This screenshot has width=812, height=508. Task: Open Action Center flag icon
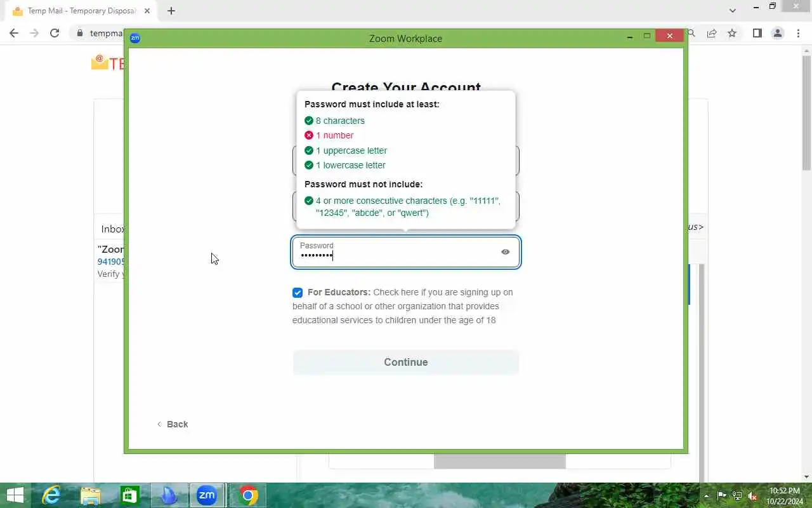tap(722, 496)
